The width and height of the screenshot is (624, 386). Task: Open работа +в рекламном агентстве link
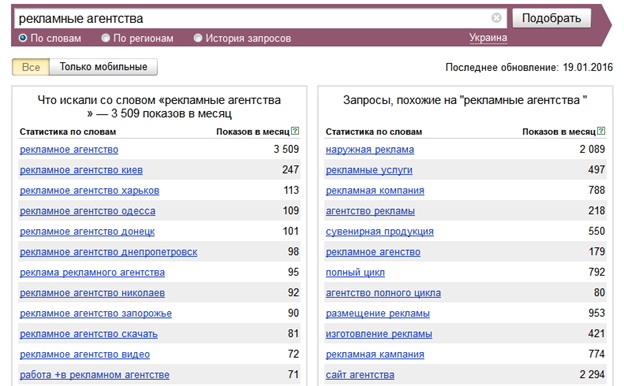point(94,375)
